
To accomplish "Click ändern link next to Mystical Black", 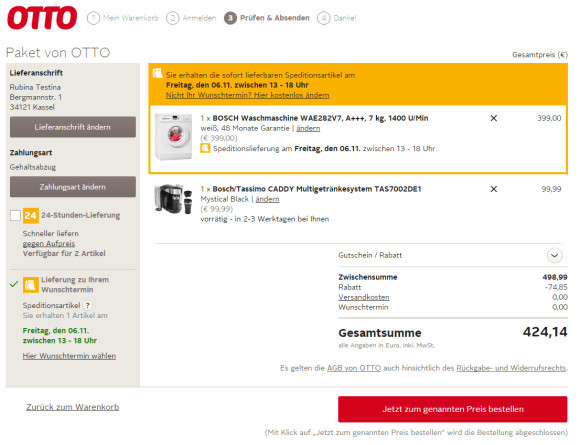I will (267, 199).
